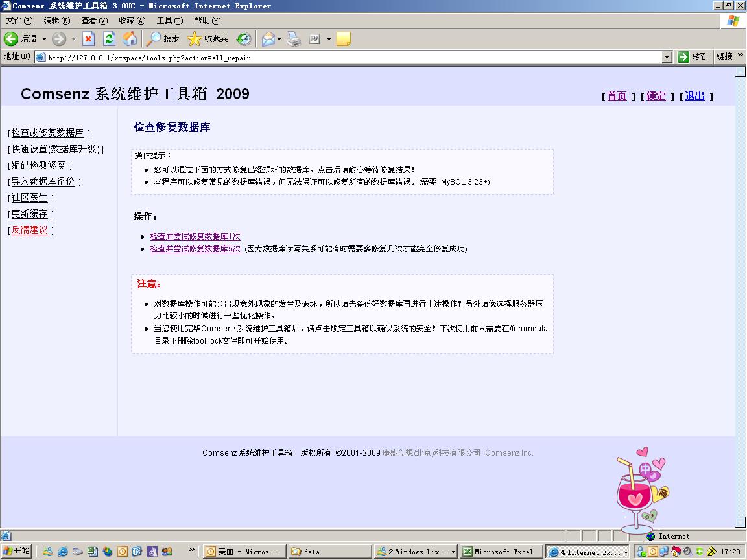747x560 pixels.
Task: Open 编码检测修复 in sidebar
Action: 39,165
